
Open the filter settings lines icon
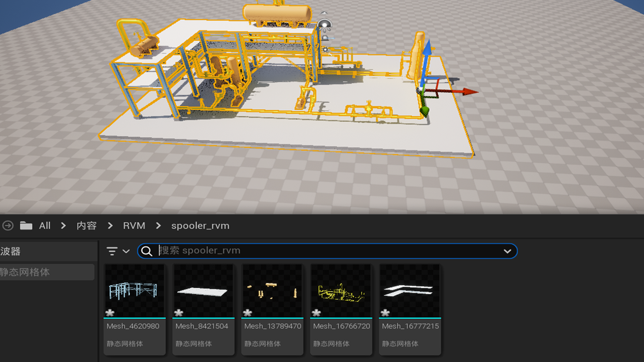click(112, 251)
